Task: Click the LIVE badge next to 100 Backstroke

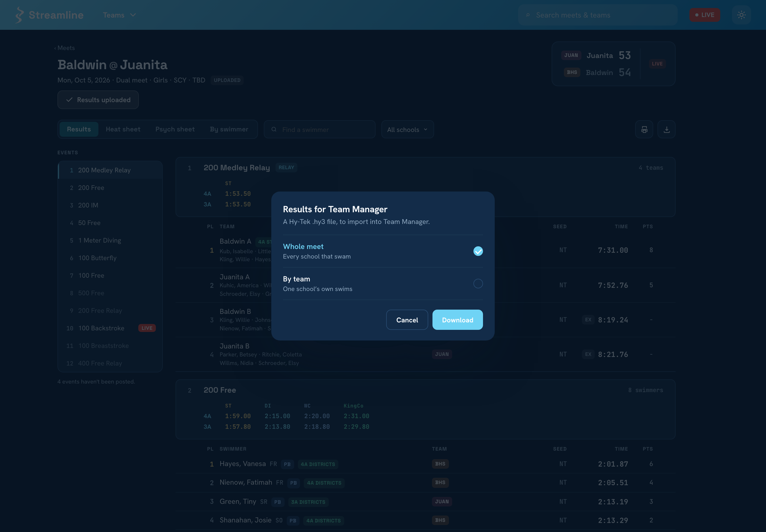Action: point(147,328)
